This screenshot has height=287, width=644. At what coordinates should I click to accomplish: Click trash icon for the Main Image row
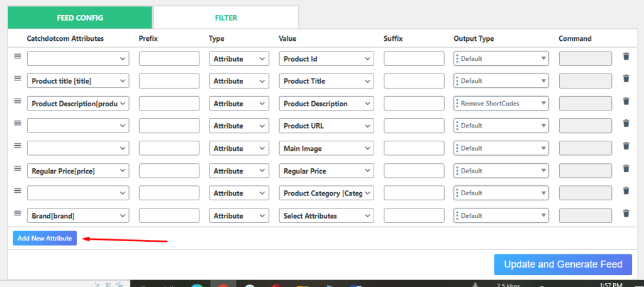(x=626, y=146)
